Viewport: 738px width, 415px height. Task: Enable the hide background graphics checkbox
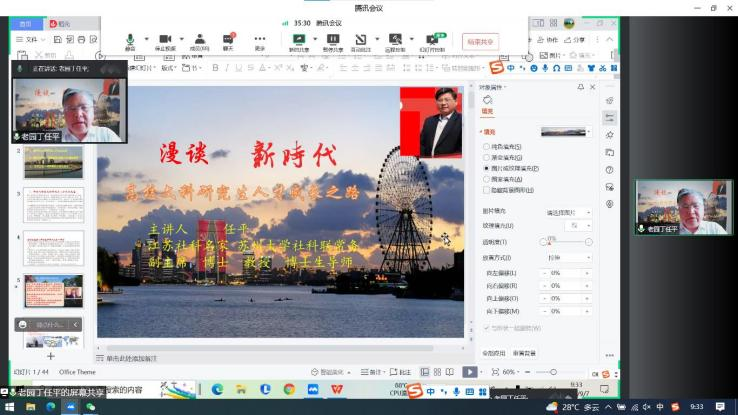click(x=487, y=190)
